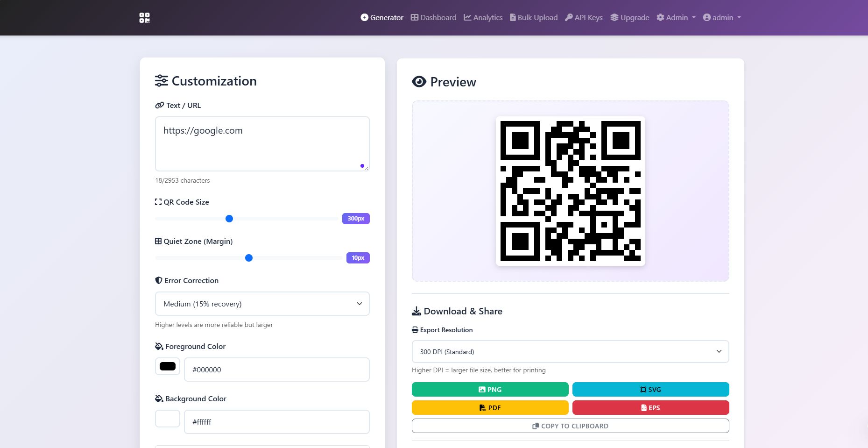Adjust the Quiet Zone margin slider

pos(249,258)
